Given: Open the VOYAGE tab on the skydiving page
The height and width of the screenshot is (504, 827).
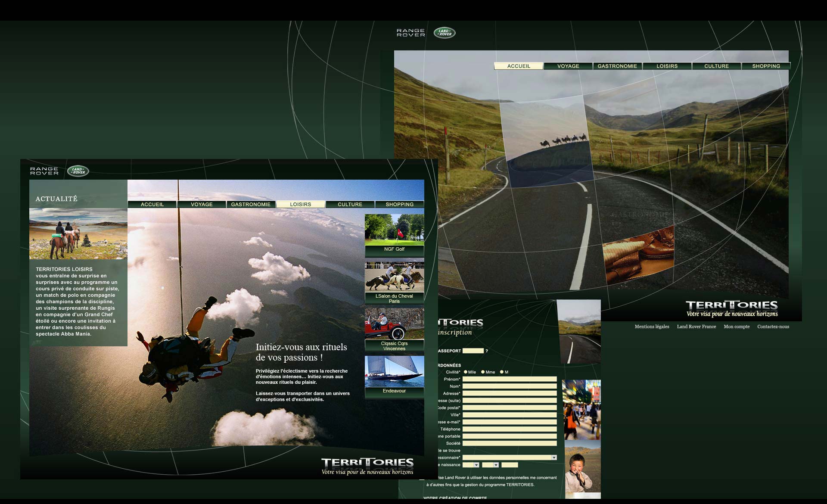Looking at the screenshot, I should coord(202,204).
